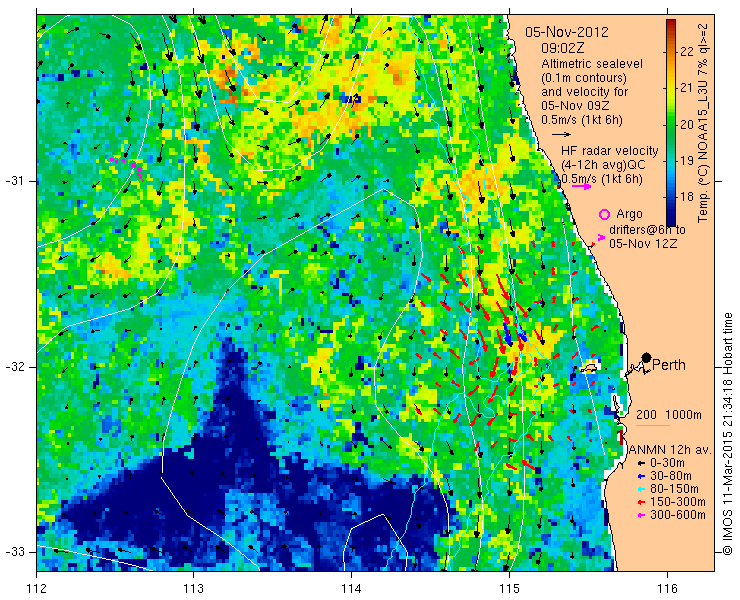Click the magenta drifter arrow in legend
This screenshot has width=740, height=600.
click(x=601, y=237)
